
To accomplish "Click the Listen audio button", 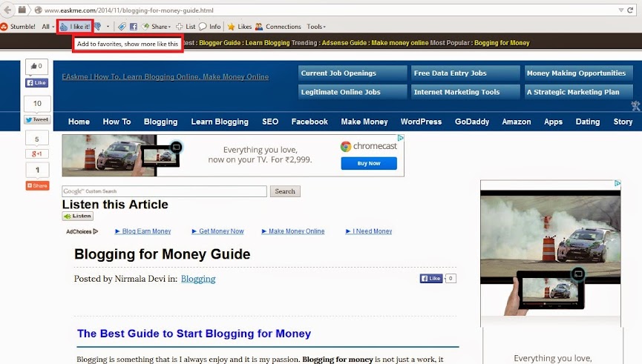I will 77,216.
